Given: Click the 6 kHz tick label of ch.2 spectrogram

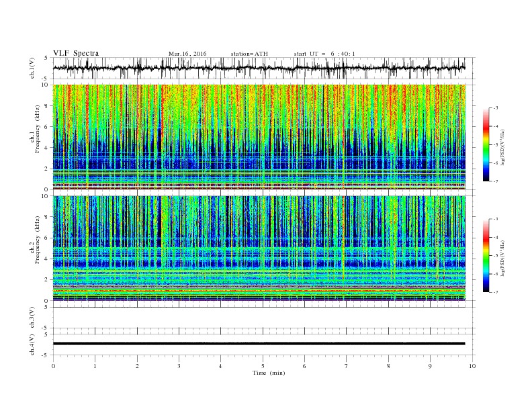Looking at the screenshot, I should pyautogui.click(x=46, y=238).
